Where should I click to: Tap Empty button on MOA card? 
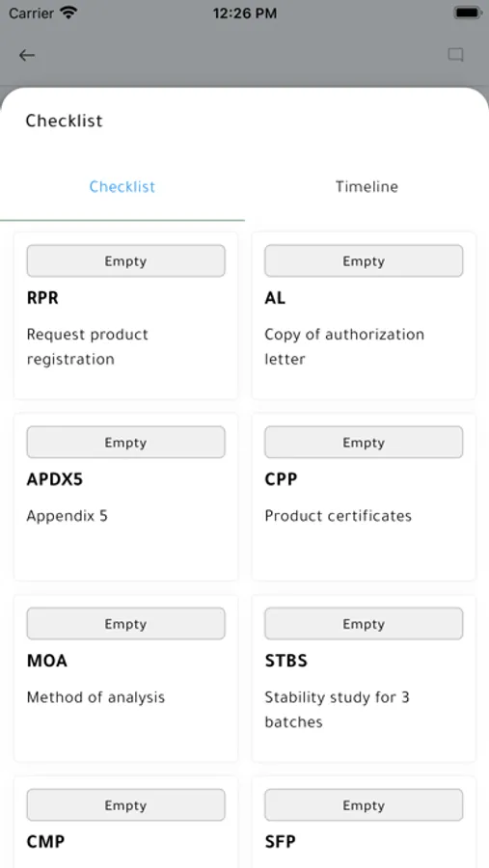[125, 624]
